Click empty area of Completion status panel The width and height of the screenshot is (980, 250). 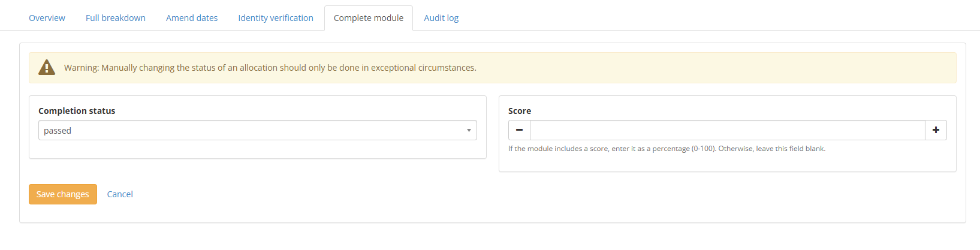[258, 150]
